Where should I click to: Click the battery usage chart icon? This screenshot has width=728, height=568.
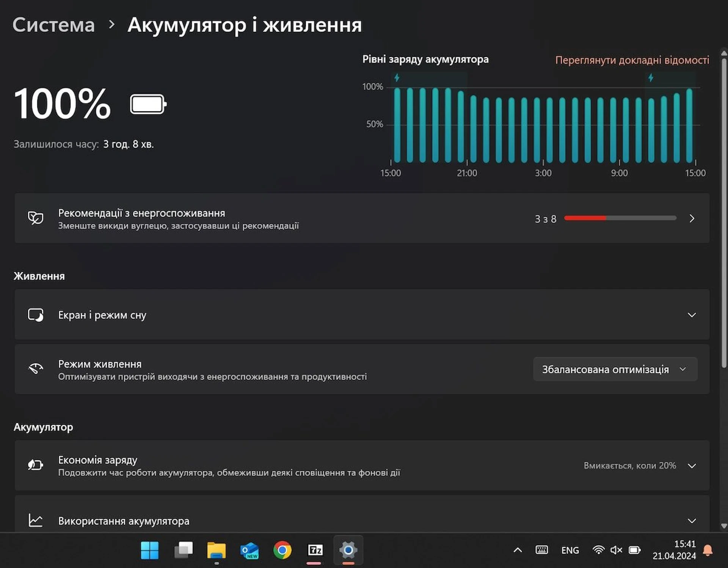[36, 520]
